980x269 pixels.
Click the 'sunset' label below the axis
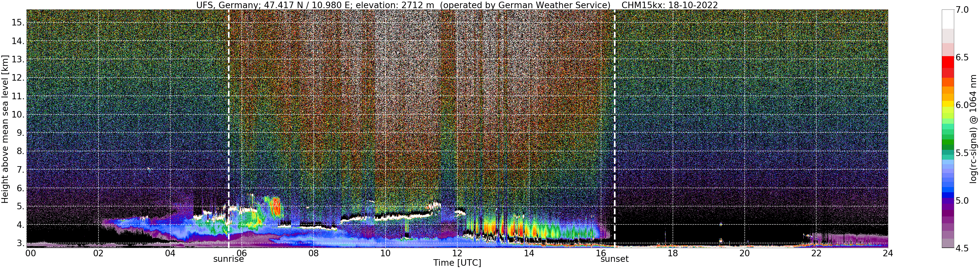pos(615,259)
